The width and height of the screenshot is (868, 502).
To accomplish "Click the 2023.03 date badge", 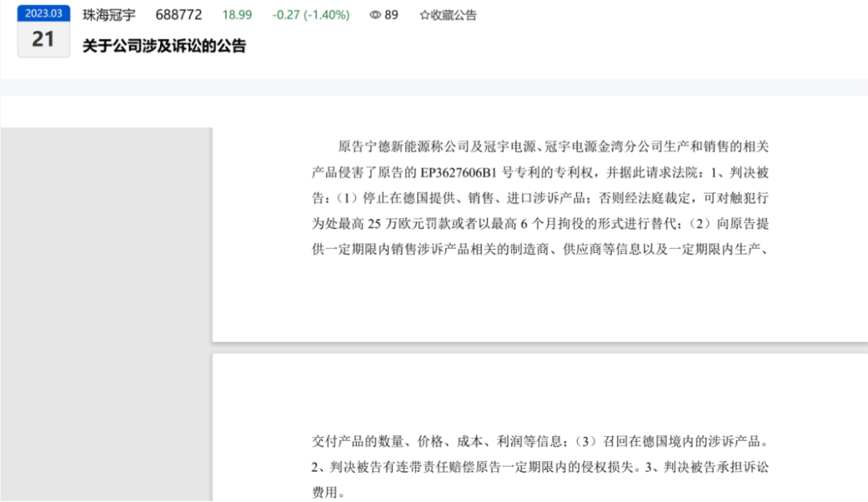I will (43, 14).
